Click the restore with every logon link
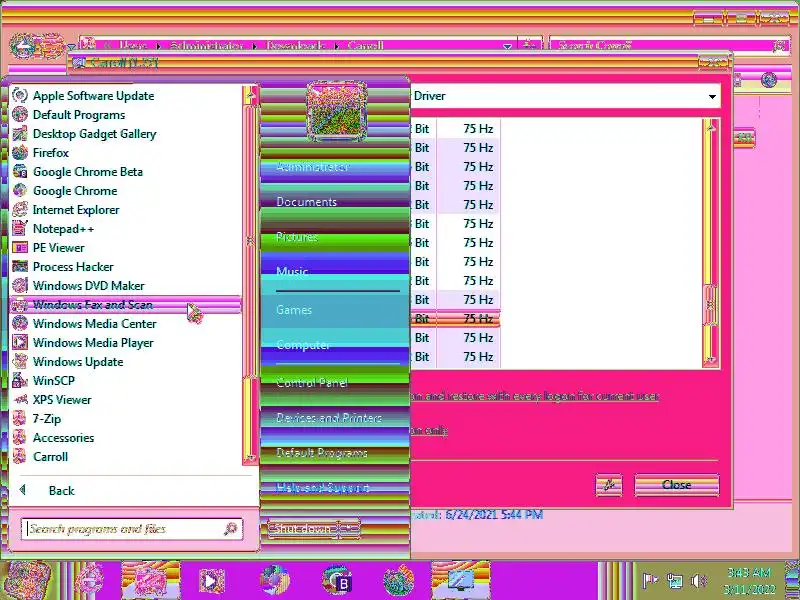 (535, 396)
